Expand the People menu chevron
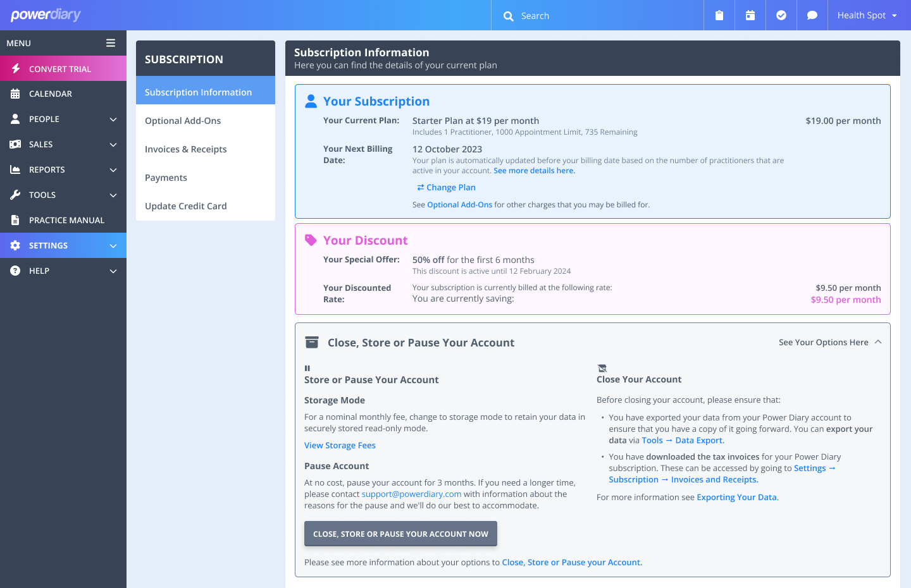The image size is (911, 588). click(x=113, y=119)
